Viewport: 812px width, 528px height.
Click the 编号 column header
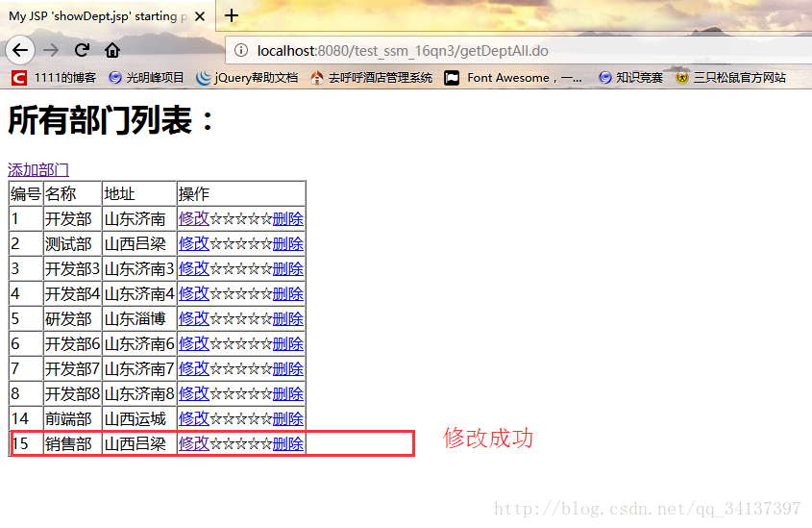point(26,193)
